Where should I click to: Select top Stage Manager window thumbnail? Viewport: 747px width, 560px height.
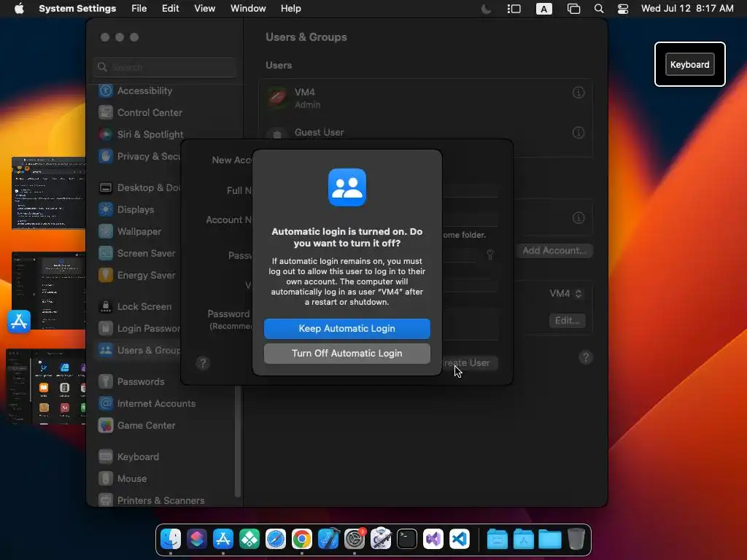49,193
